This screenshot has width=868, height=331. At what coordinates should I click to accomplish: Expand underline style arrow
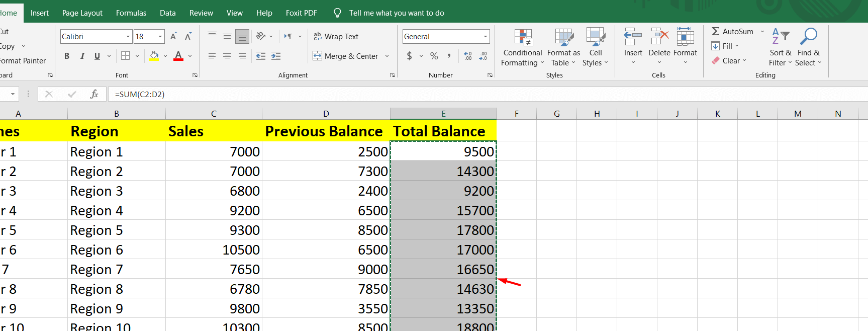pos(109,56)
